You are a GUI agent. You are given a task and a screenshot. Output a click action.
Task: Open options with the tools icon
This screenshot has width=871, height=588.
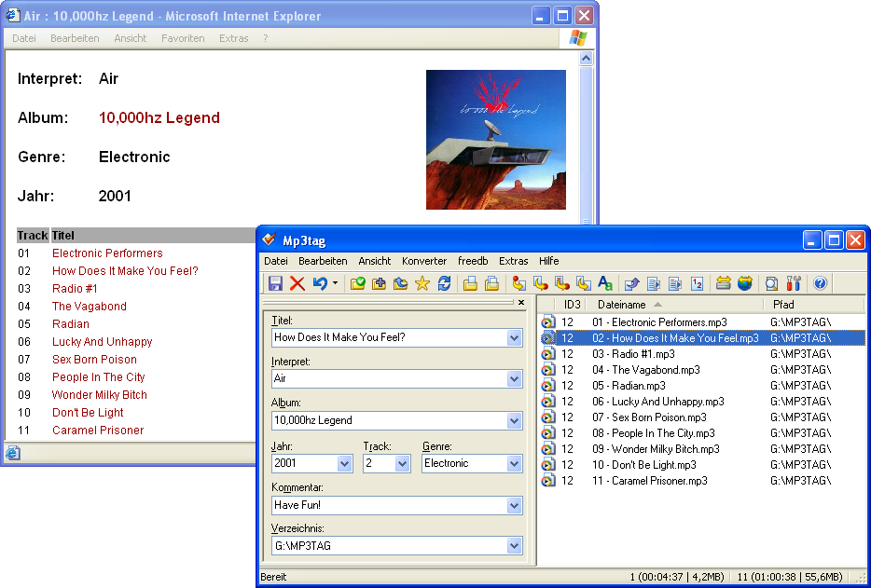[x=794, y=283]
